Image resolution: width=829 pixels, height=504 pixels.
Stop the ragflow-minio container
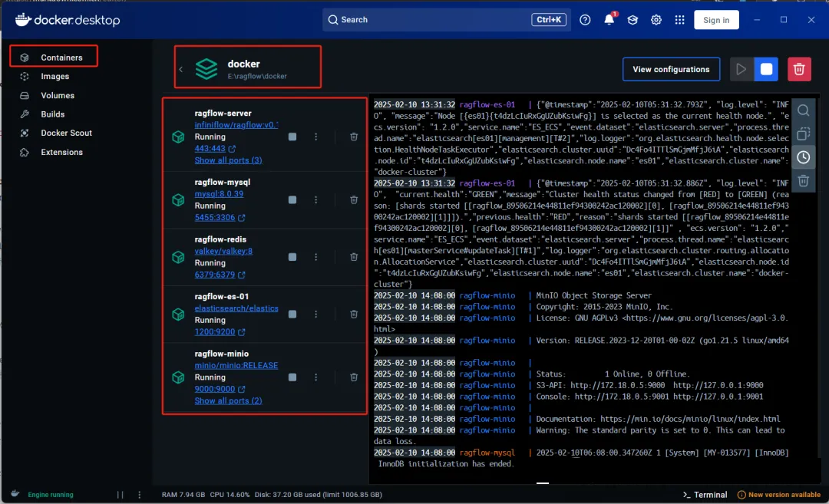click(x=292, y=377)
